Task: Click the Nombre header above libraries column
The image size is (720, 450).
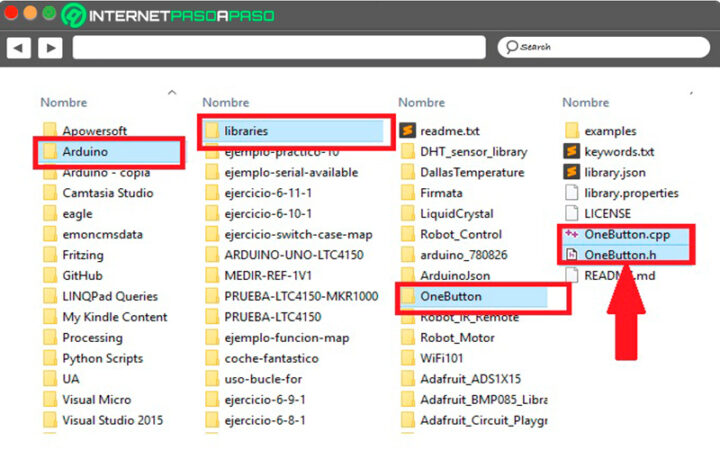Action: (225, 102)
